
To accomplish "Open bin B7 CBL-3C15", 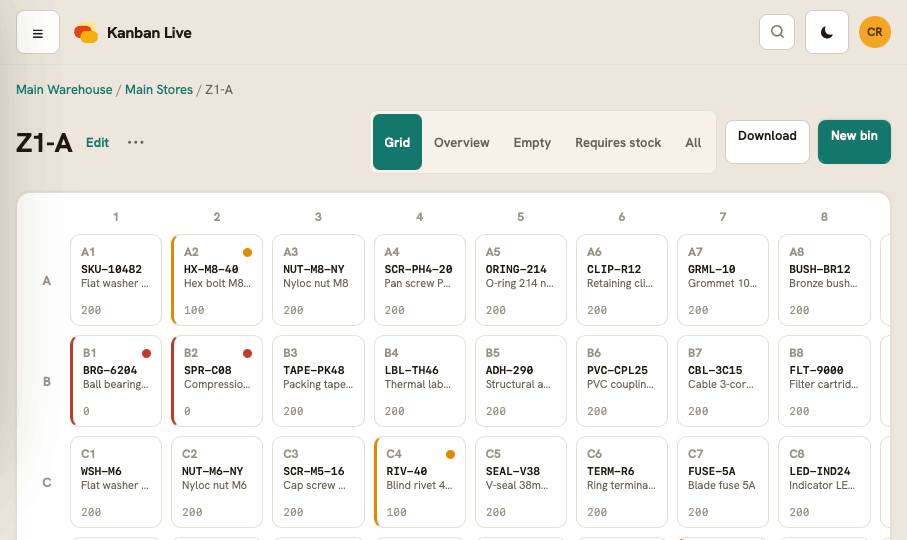I will tap(723, 381).
